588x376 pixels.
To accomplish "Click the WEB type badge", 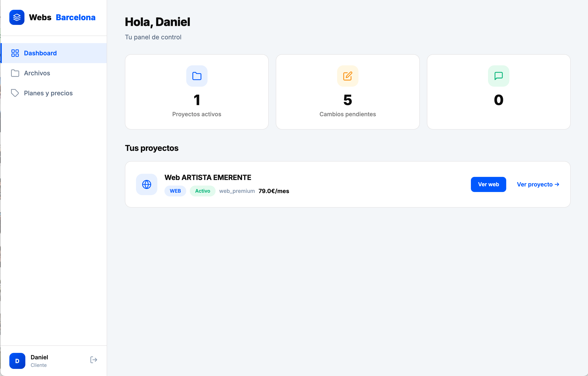I will pos(175,191).
